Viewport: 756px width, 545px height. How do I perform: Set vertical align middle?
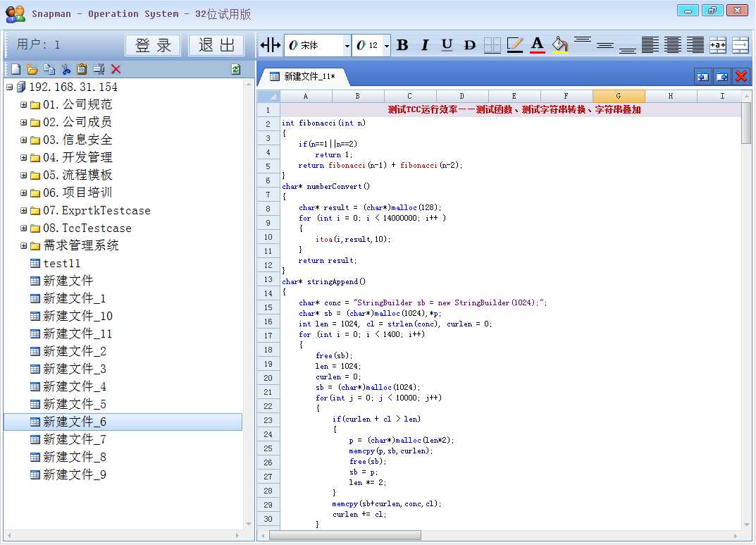coord(605,45)
